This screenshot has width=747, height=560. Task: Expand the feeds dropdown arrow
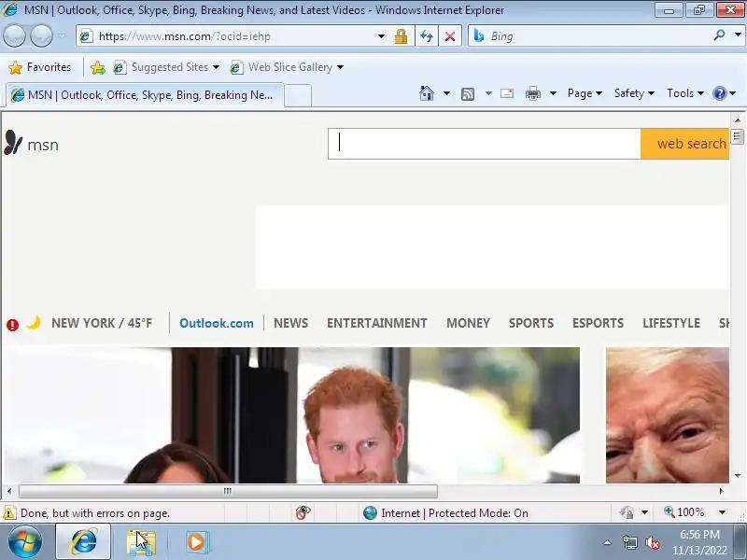(x=488, y=93)
